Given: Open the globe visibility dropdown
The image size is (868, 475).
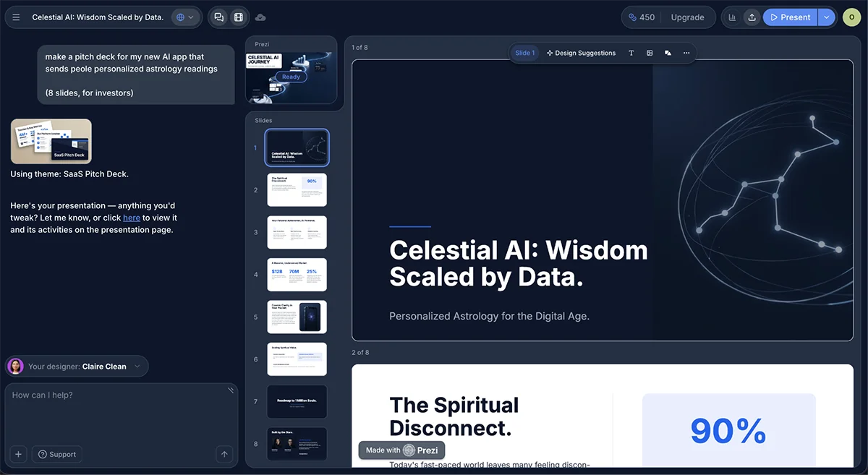Looking at the screenshot, I should point(186,17).
